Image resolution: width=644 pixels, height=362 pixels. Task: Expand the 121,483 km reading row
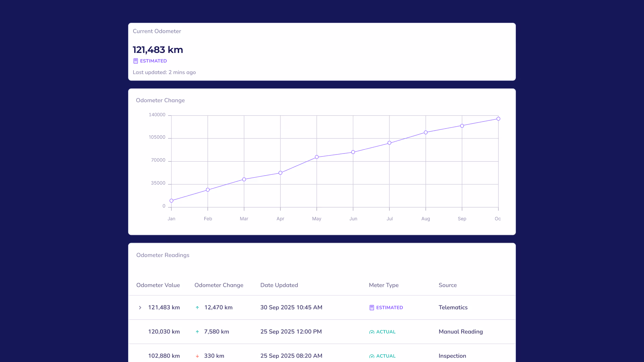140,308
